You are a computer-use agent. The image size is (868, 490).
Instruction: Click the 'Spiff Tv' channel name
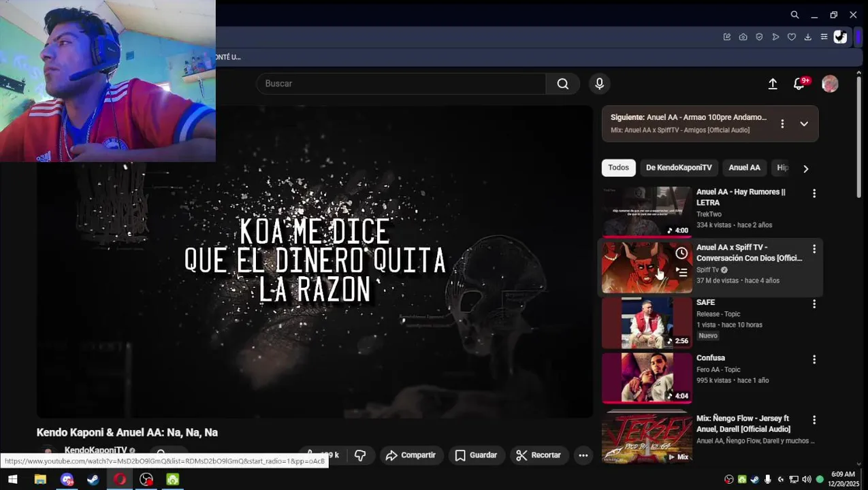coord(707,270)
